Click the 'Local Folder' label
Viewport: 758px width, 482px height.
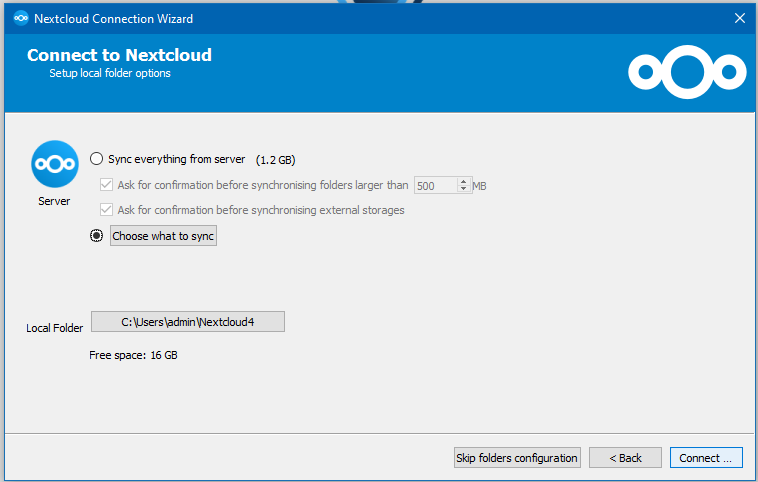click(x=55, y=328)
